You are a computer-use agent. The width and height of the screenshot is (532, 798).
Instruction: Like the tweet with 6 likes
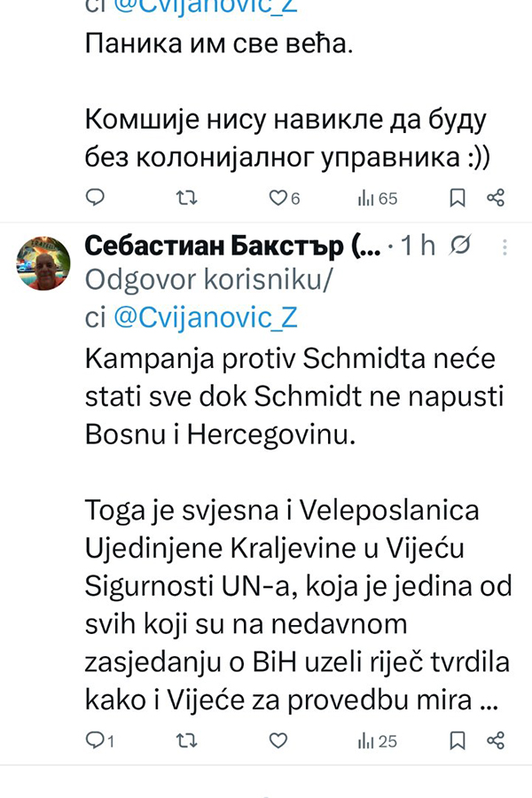tap(278, 198)
